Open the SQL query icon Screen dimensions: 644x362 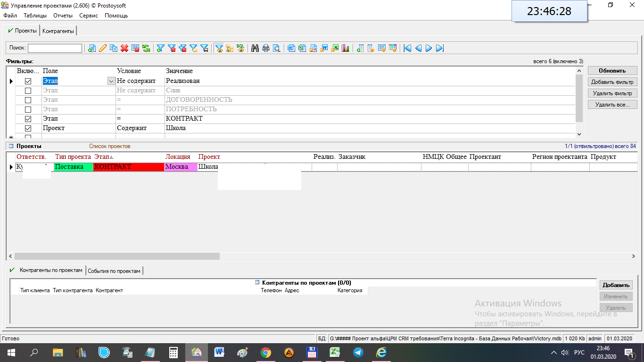240,48
